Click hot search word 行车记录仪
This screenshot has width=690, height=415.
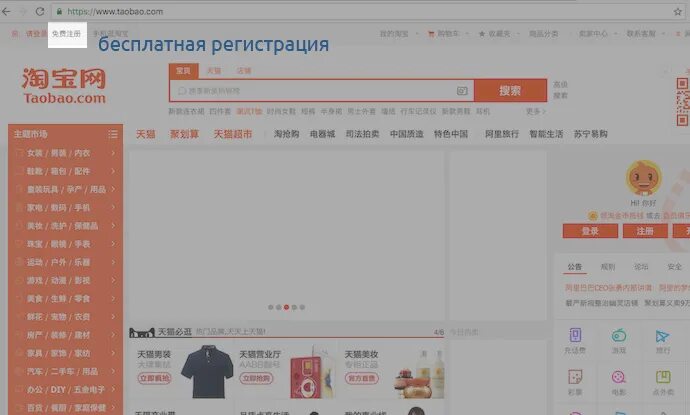pos(418,112)
